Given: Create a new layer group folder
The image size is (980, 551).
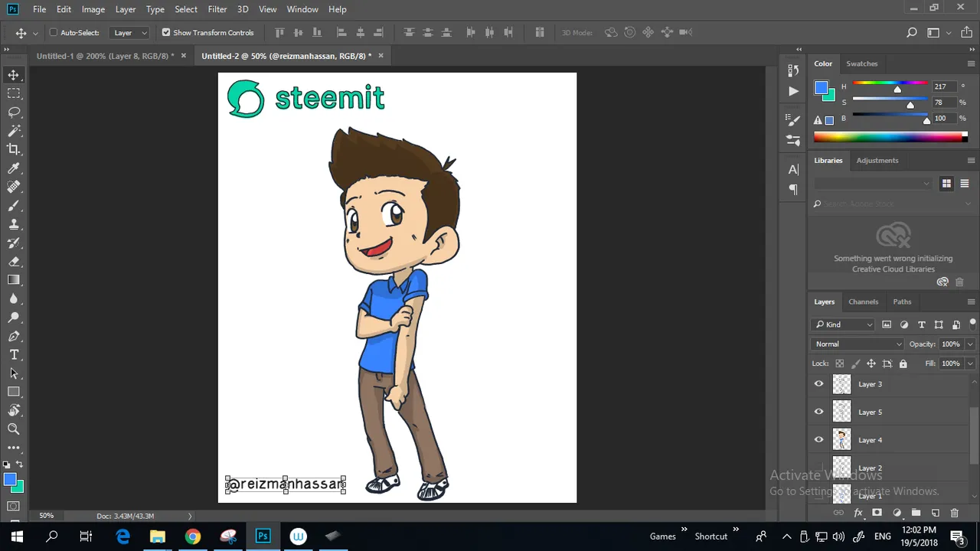Looking at the screenshot, I should point(916,513).
